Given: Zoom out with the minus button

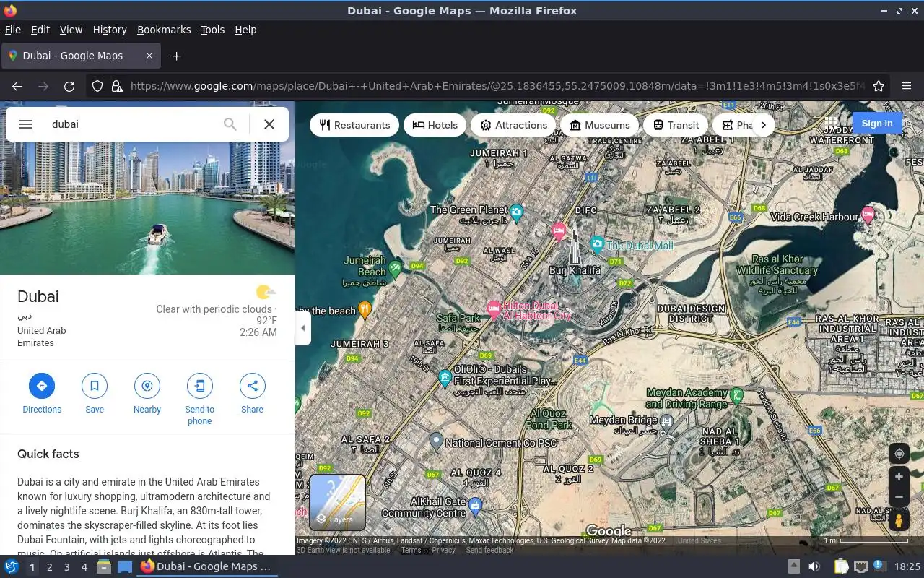Looking at the screenshot, I should click(899, 497).
